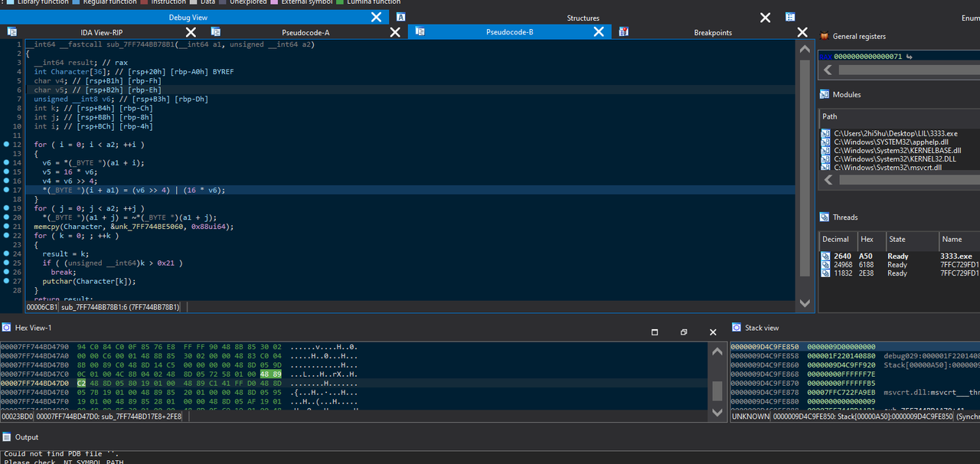Switch to the IDA View-RIP tab
Screen dimensions: 980x464
[102, 32]
